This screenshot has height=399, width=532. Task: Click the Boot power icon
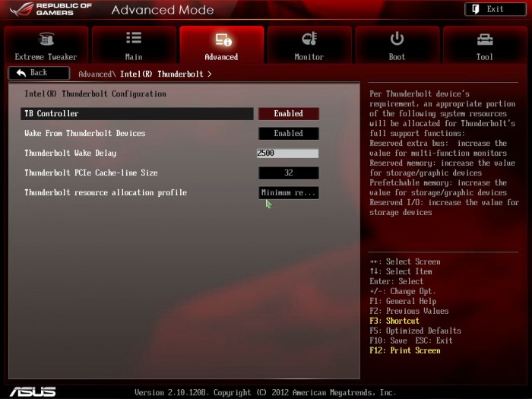pyautogui.click(x=397, y=38)
